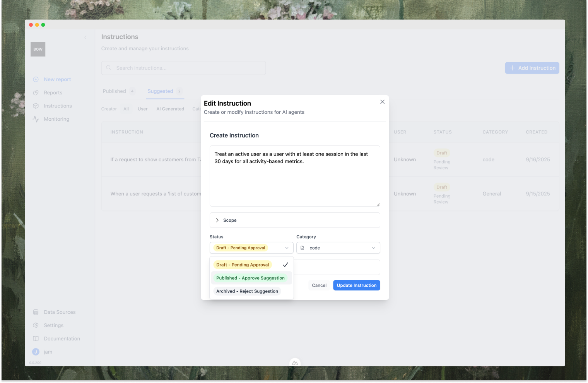The width and height of the screenshot is (588, 383).
Task: Open Settings via the gear icon
Action: click(36, 325)
